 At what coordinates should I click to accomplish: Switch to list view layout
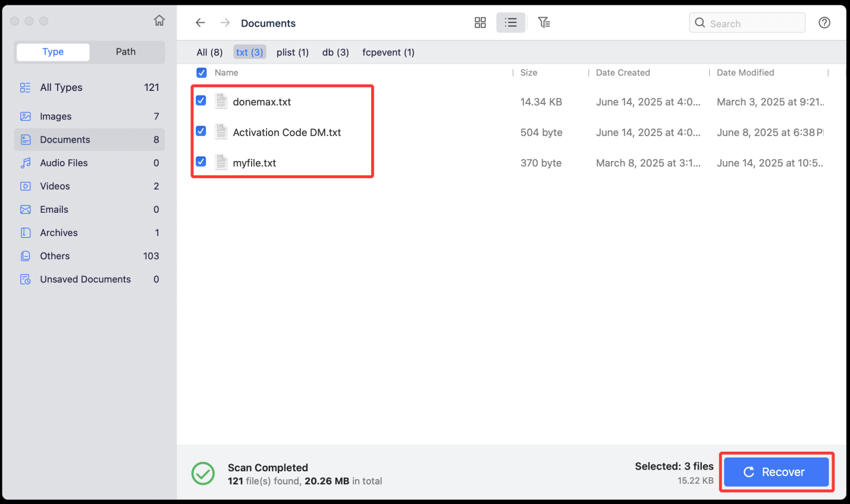[x=510, y=23]
